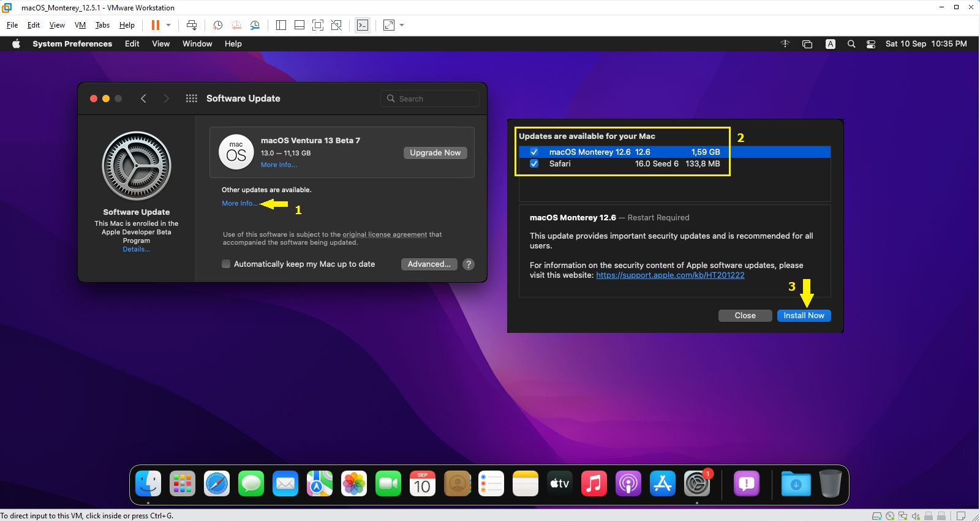Enter VMware full screen mode icon

pyautogui.click(x=318, y=25)
